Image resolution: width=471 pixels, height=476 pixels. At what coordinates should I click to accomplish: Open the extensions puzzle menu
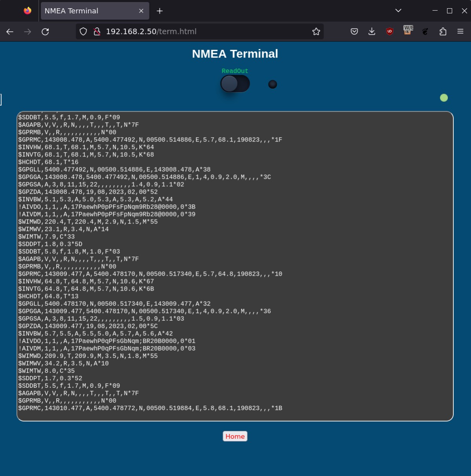[x=443, y=32]
